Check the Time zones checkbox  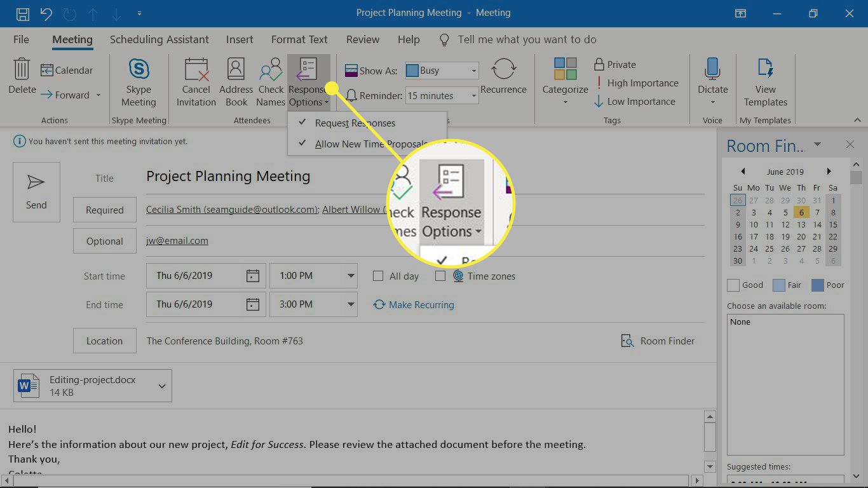pos(440,276)
